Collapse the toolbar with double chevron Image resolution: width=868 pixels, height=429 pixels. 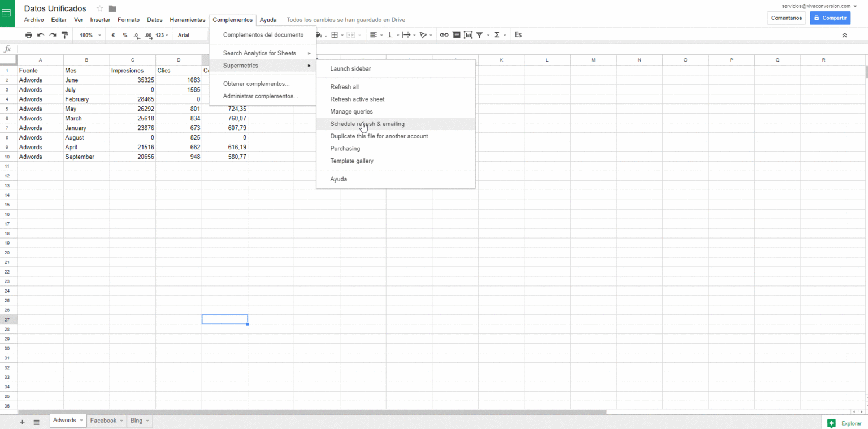click(844, 35)
